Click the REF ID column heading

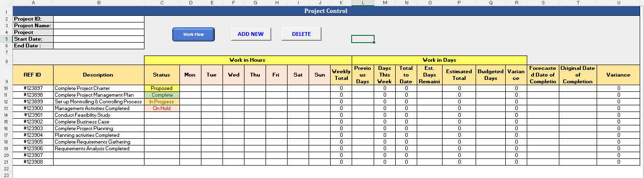[x=33, y=75]
